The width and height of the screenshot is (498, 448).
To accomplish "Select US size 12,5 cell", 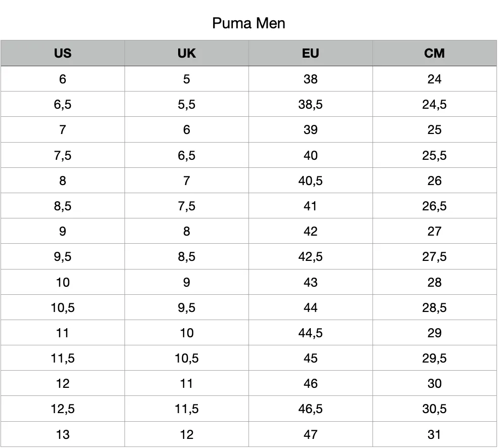I will click(x=63, y=409).
